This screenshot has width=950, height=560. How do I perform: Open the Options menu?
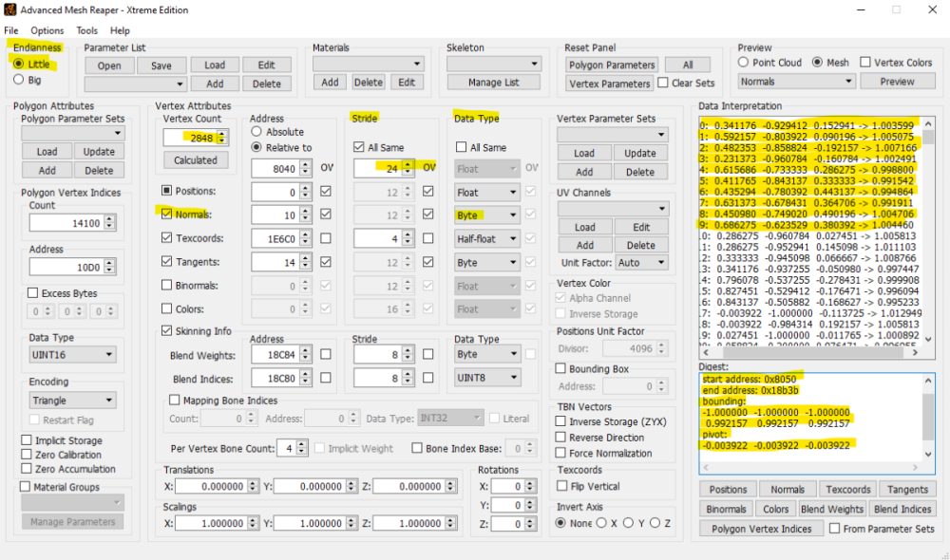click(47, 30)
